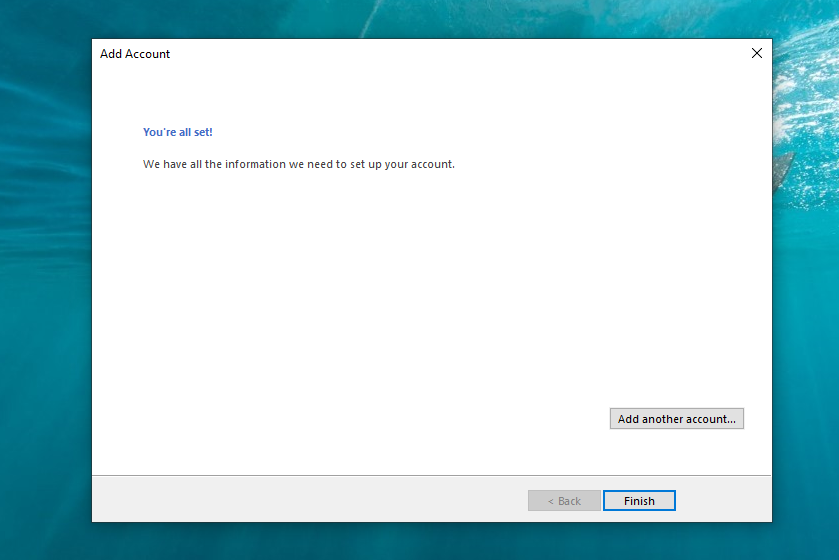The image size is (839, 560).
Task: Click the disabled Back button
Action: (x=564, y=501)
